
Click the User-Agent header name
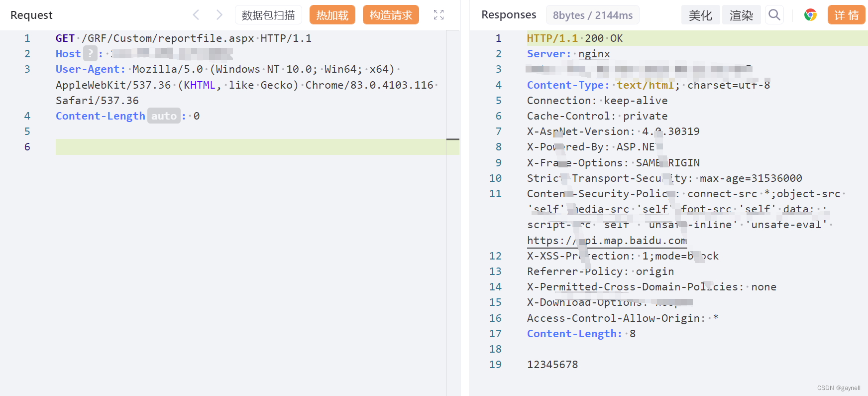tap(91, 69)
